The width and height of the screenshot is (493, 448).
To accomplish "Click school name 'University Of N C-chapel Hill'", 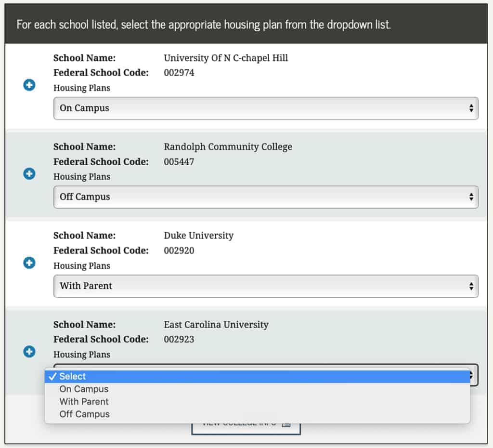I will click(x=226, y=58).
